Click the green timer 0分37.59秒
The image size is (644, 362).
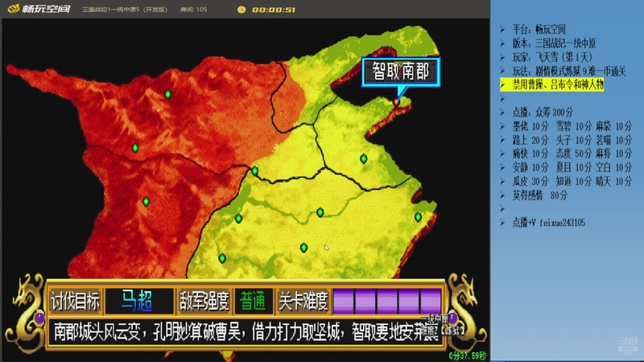(x=468, y=356)
